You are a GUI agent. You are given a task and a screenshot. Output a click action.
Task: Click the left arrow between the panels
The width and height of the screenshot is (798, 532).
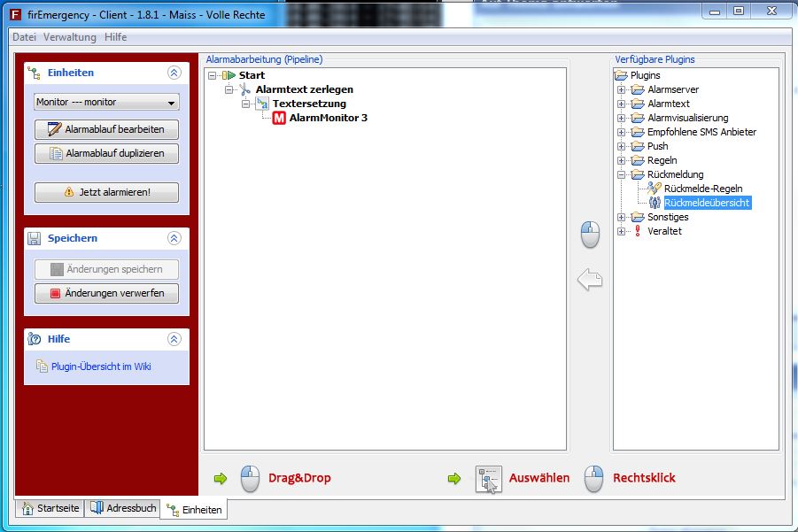(590, 281)
